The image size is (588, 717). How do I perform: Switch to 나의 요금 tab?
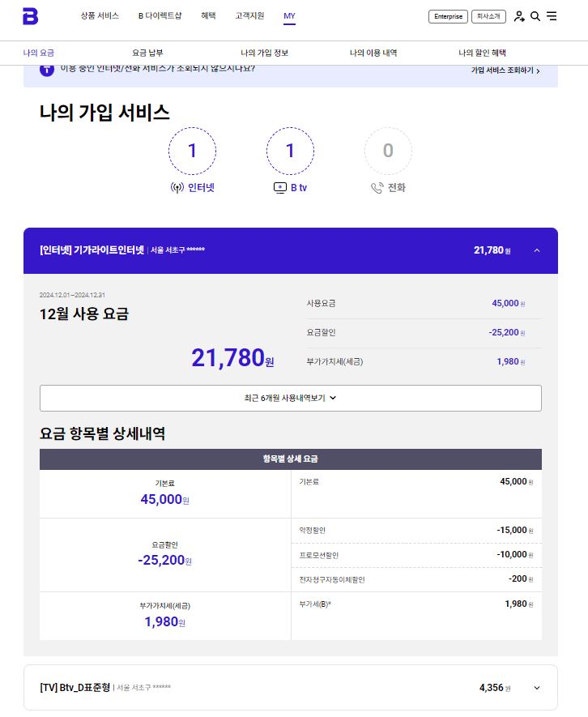(39, 53)
